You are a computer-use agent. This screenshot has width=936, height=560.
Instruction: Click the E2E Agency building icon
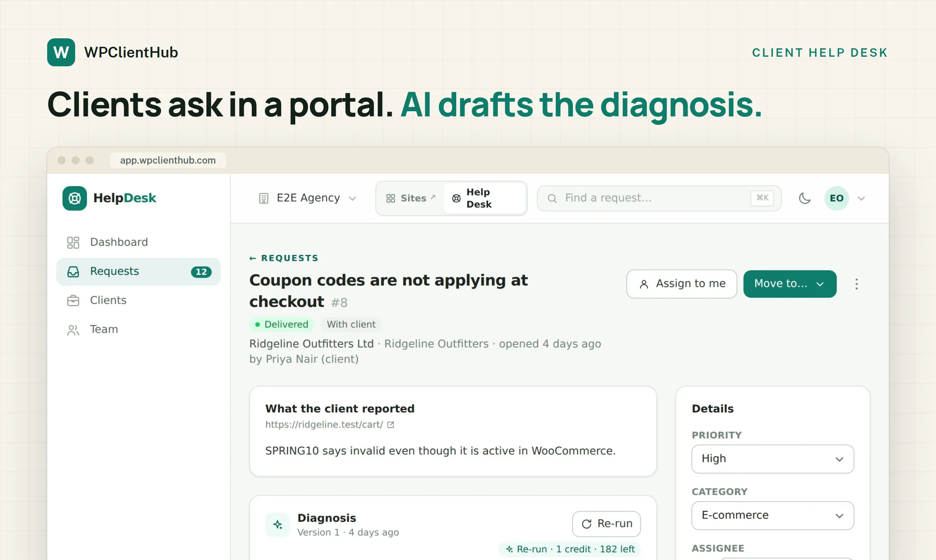(263, 198)
